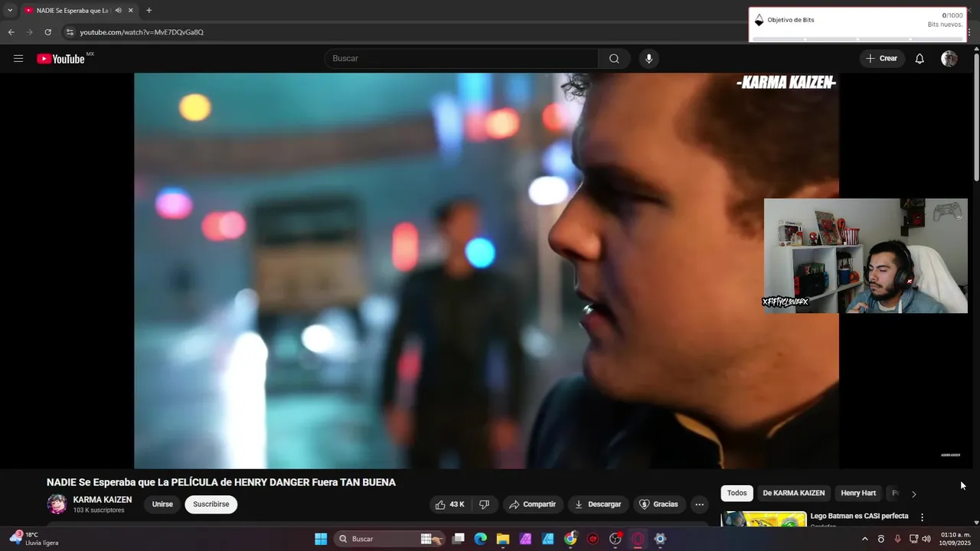This screenshot has height=551, width=980.
Task: View site information icon in address bar
Action: (x=70, y=32)
